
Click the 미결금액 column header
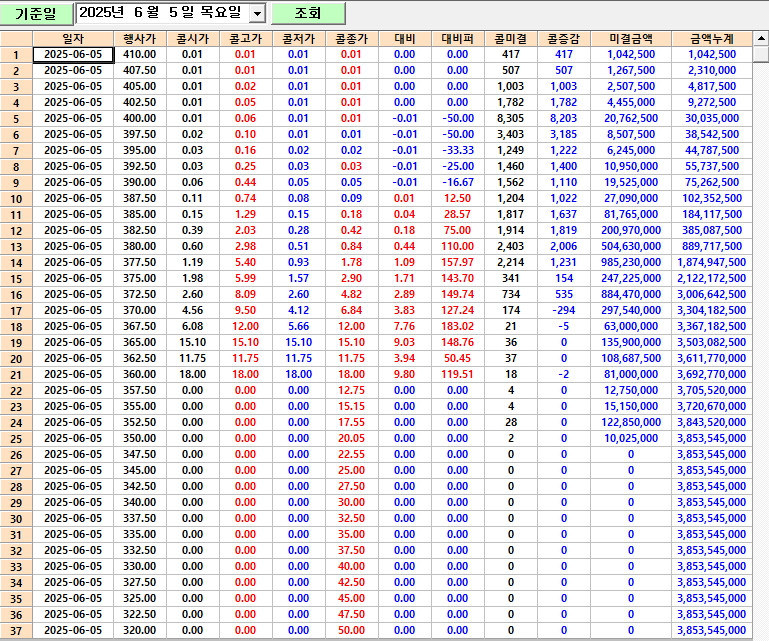pyautogui.click(x=630, y=38)
